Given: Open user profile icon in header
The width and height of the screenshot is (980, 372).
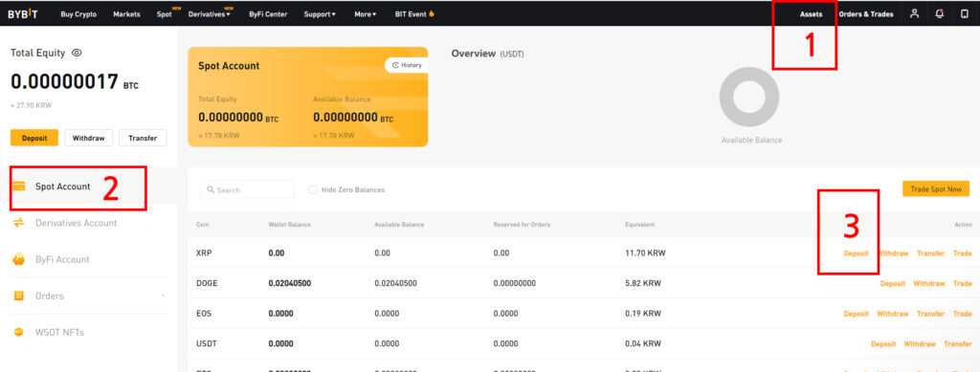Looking at the screenshot, I should (914, 13).
